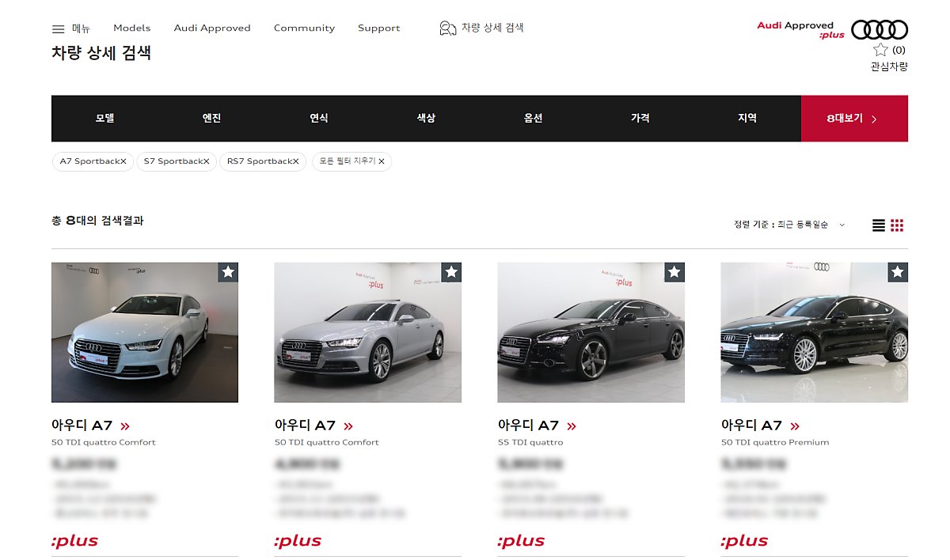Click :plus badge under 55 TDI quattro

point(522,542)
